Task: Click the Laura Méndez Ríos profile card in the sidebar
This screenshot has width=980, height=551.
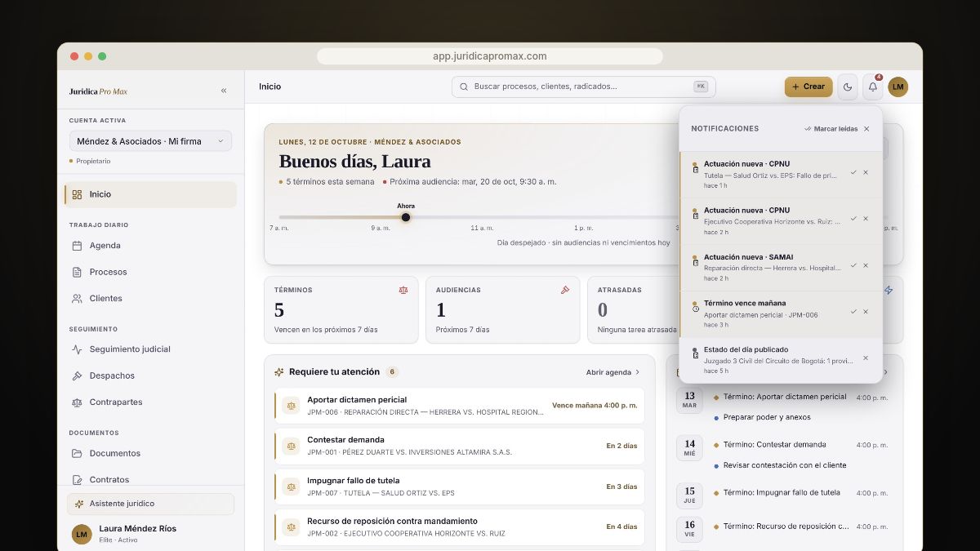Action: pos(150,534)
